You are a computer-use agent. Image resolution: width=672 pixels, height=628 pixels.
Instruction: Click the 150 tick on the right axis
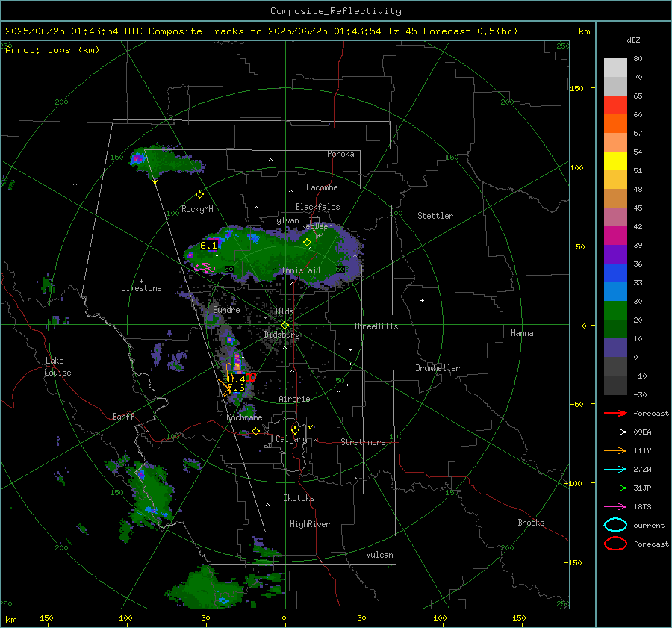click(576, 88)
